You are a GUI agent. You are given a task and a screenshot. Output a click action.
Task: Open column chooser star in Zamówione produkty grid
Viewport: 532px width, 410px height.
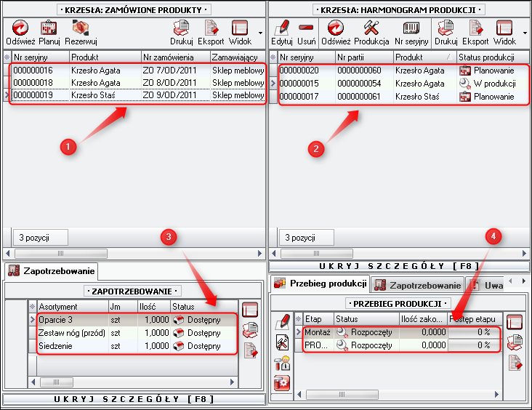point(7,57)
